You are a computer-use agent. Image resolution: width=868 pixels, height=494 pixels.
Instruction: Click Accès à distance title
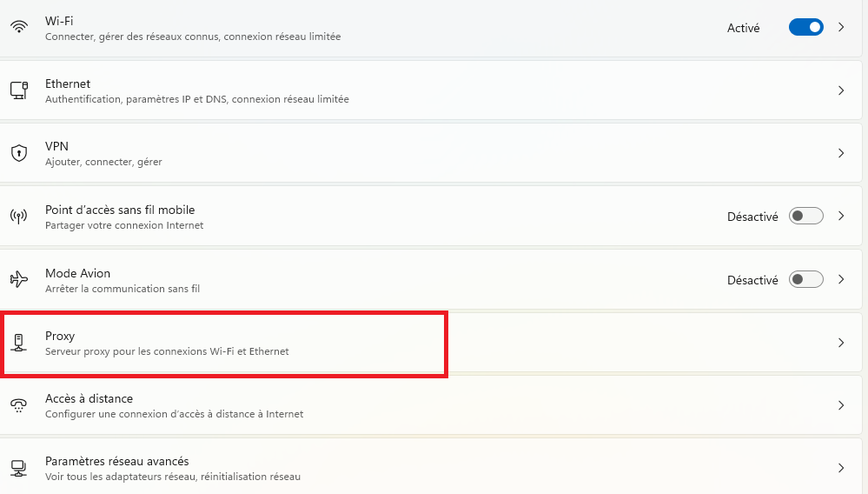coord(89,398)
